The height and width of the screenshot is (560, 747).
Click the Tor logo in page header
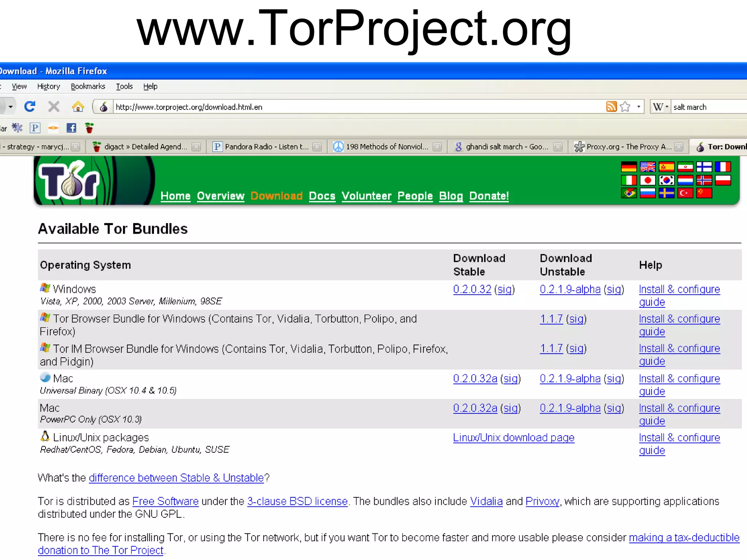coord(69,180)
